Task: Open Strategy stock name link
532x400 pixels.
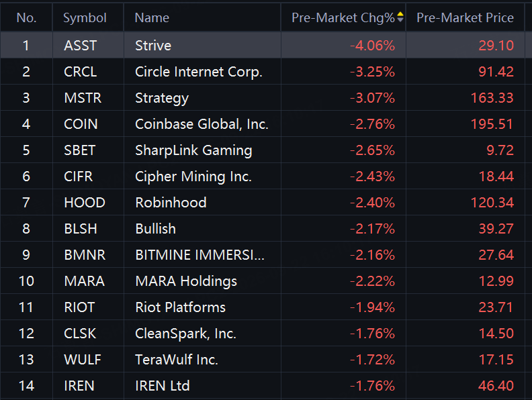Action: coord(161,98)
